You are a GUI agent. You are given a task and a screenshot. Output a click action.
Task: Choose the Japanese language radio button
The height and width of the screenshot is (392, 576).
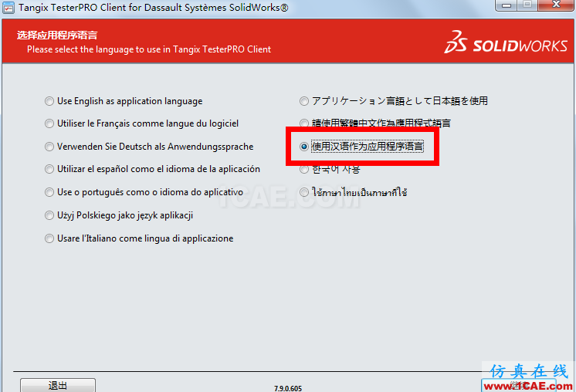[303, 101]
